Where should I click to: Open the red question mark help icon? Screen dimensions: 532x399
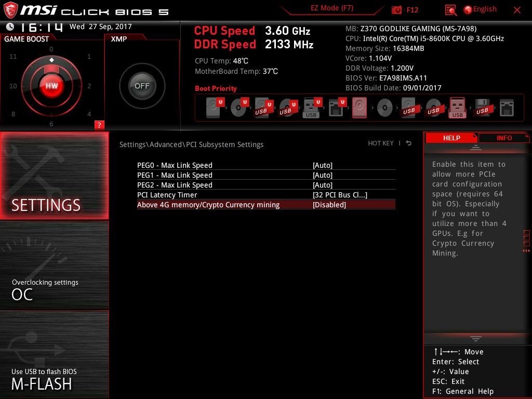[99, 125]
